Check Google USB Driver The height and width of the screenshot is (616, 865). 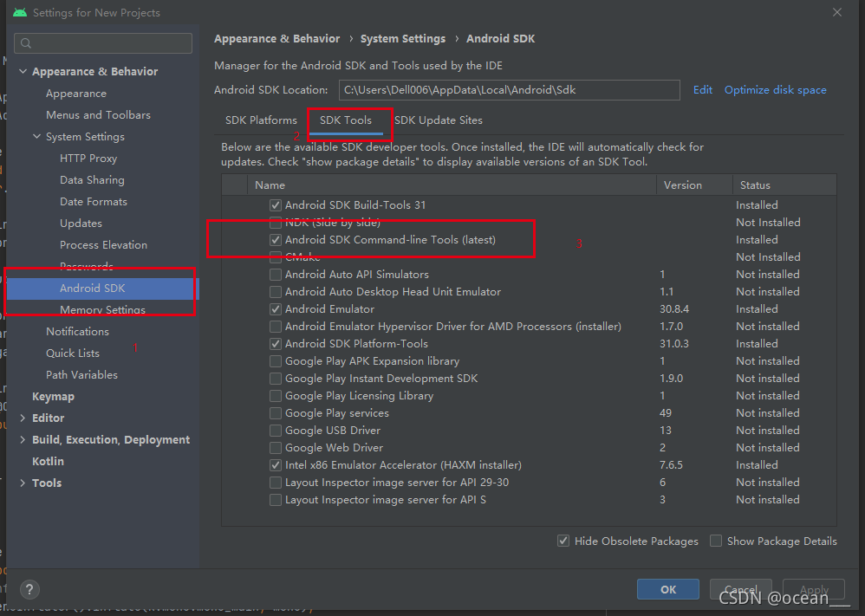[276, 431]
